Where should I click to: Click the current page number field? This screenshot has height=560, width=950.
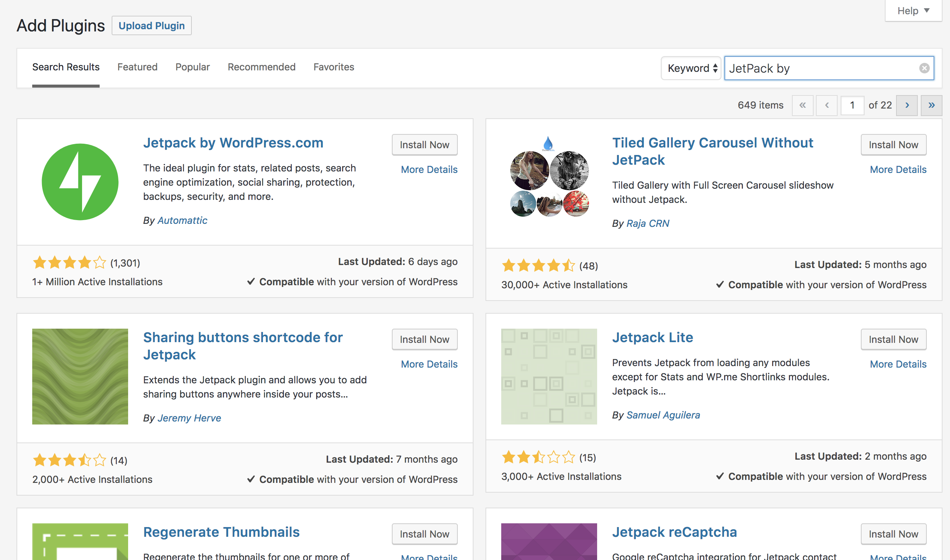852,105
